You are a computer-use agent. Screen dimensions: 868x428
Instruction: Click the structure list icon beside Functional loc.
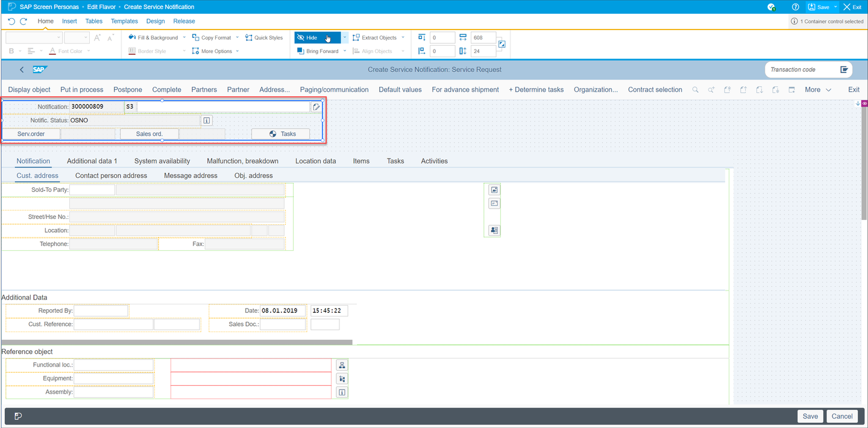(x=342, y=365)
